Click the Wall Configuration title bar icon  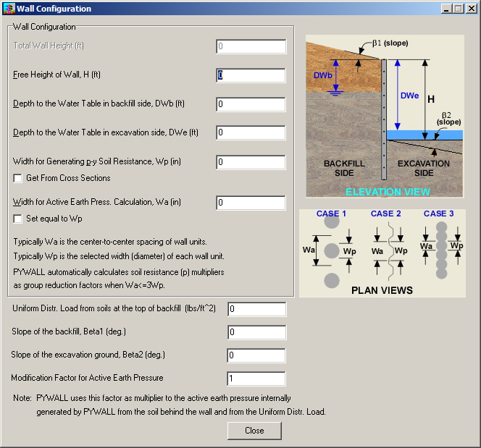[9, 9]
